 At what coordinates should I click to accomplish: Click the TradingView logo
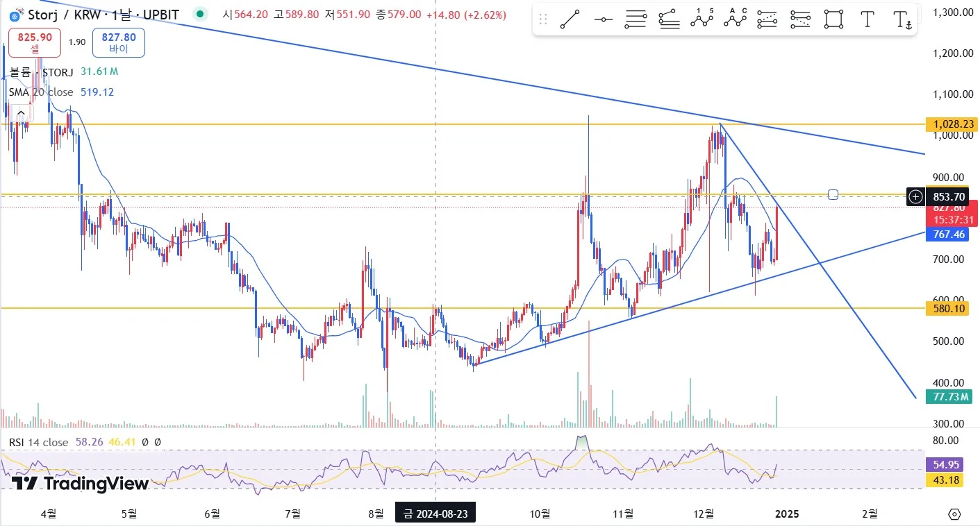(x=80, y=484)
